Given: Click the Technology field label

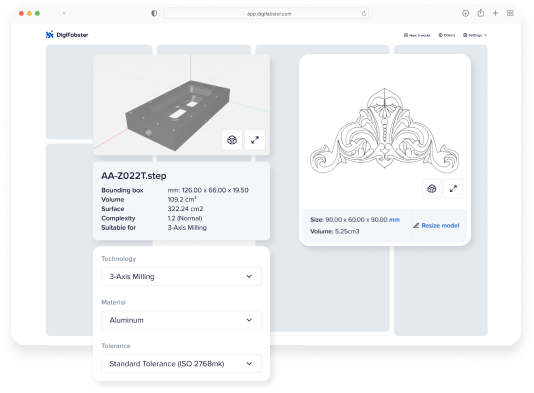Looking at the screenshot, I should click(x=119, y=259).
